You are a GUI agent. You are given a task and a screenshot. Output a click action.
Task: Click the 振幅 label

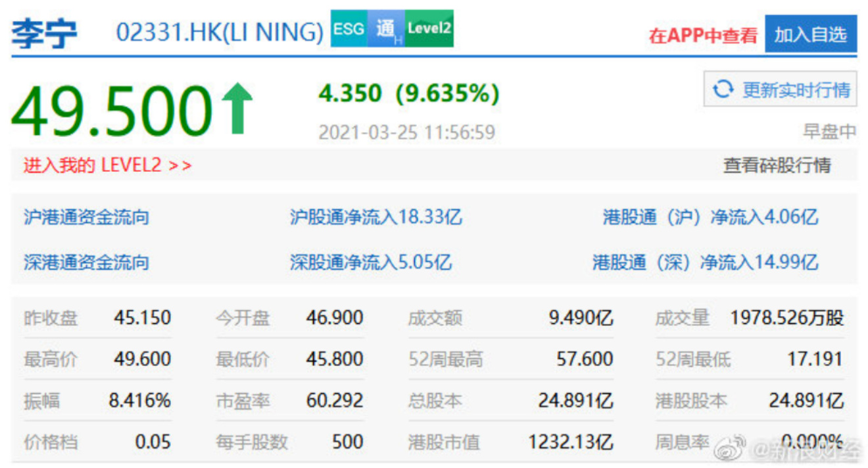pyautogui.click(x=41, y=400)
